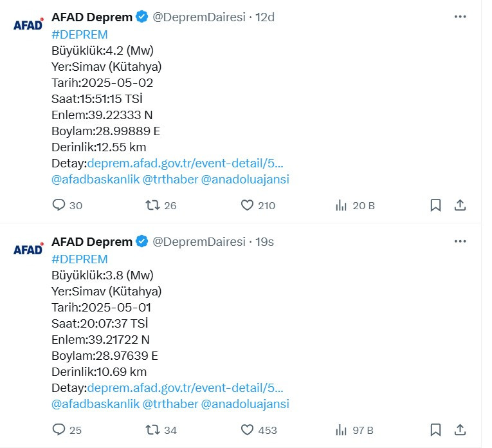Share the first AFAD Deprem tweet
This screenshot has height=448, width=492.
coord(460,205)
